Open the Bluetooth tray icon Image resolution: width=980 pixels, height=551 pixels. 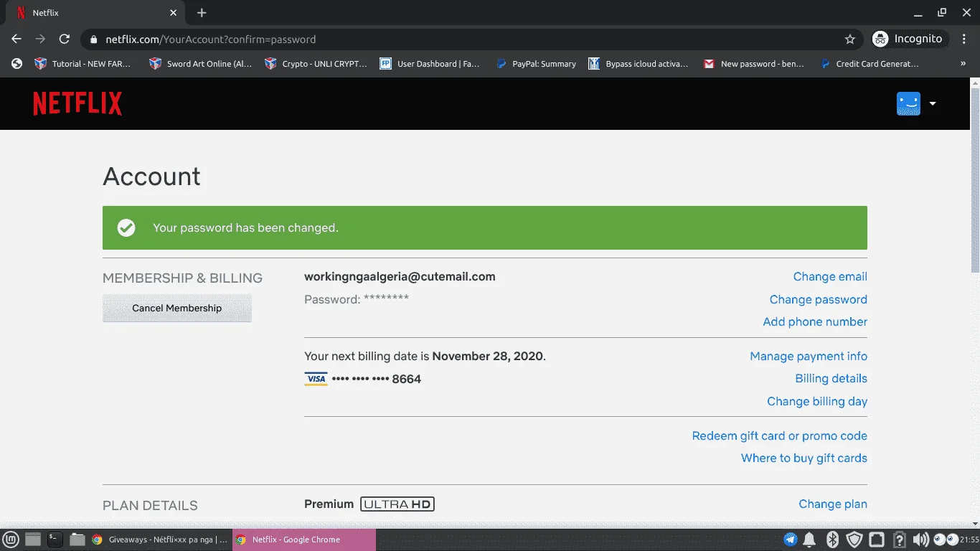[x=832, y=540]
